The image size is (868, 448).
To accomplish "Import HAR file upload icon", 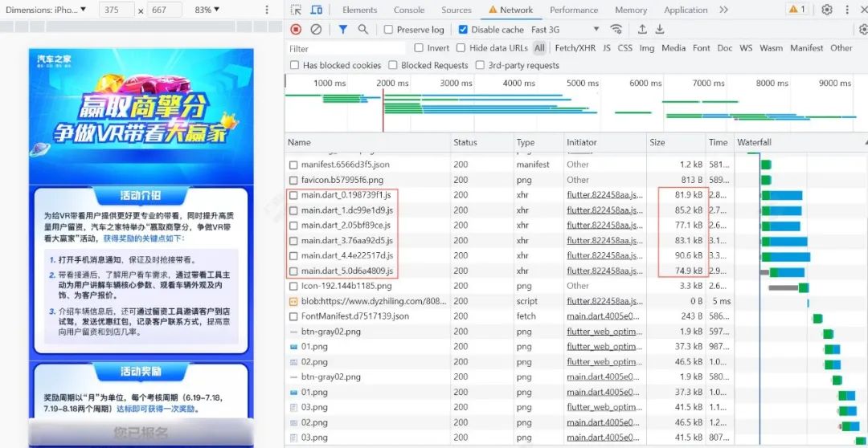I will tap(642, 30).
